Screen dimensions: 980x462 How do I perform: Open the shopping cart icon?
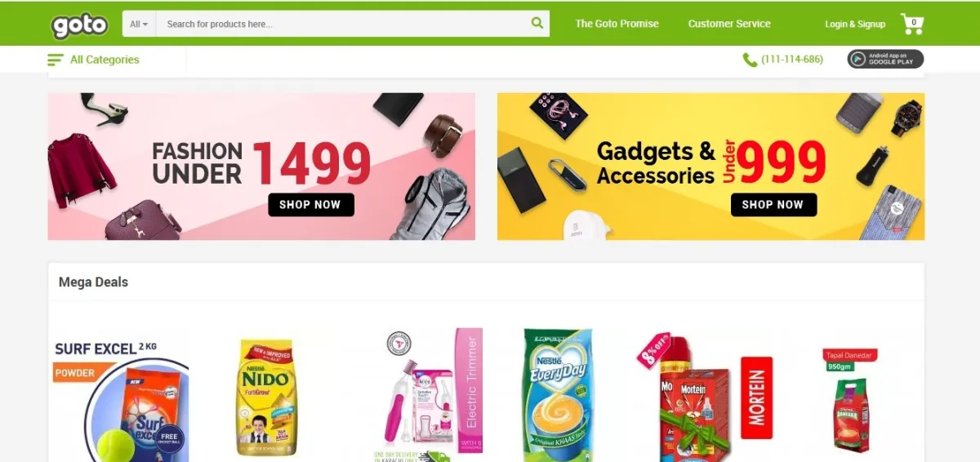[x=912, y=24]
